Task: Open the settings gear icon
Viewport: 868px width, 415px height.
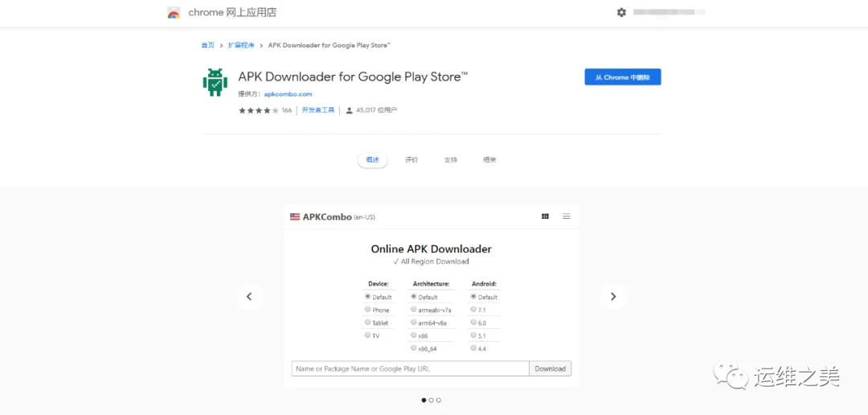Action: [x=621, y=12]
